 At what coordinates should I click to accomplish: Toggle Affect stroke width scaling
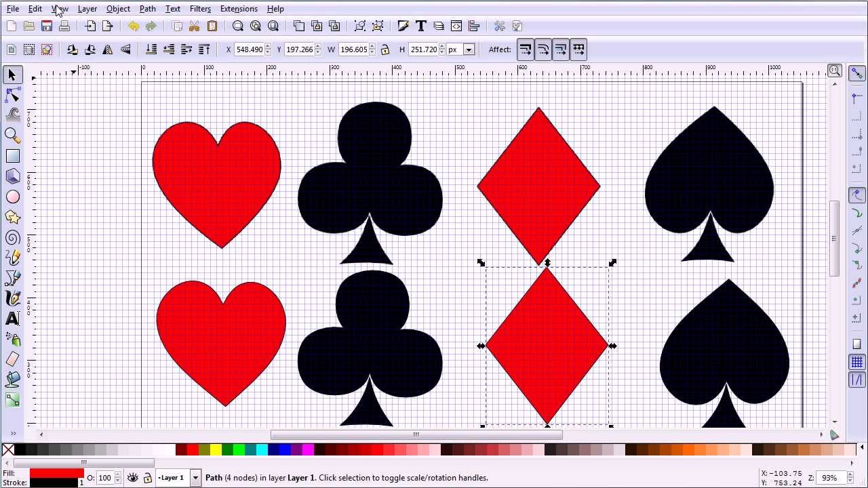[x=526, y=49]
